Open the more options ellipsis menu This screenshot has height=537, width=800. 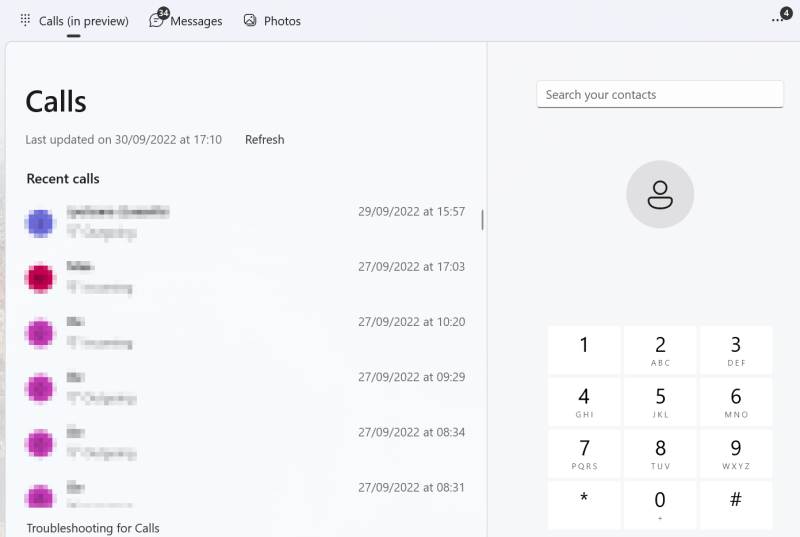777,21
